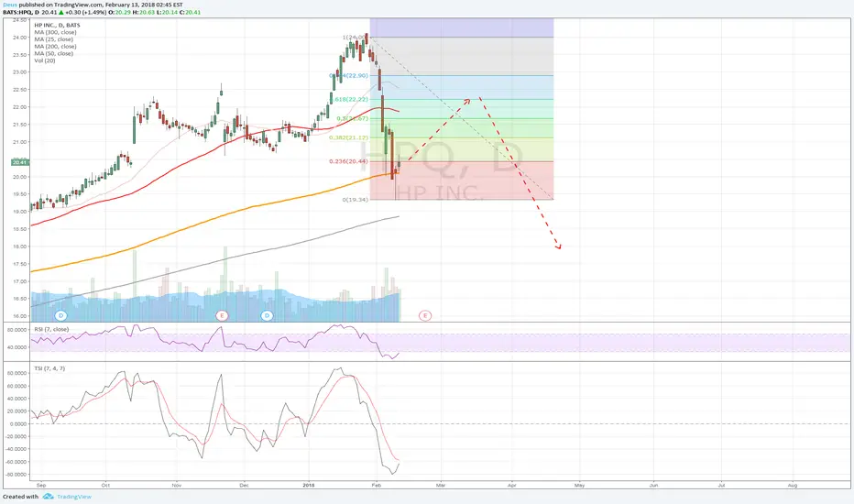The image size is (854, 504).
Task: Click the 'Sep' date axis label
Action: (x=41, y=485)
